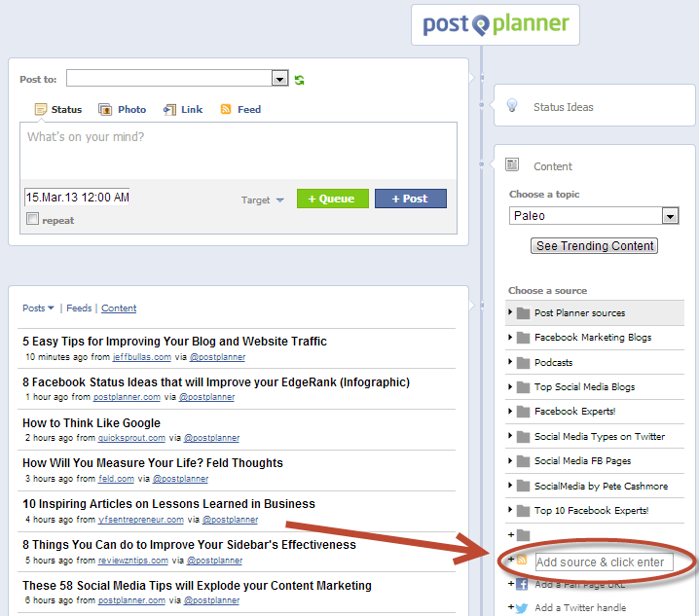This screenshot has width=699, height=616.
Task: Click the schedule date field 15.Mar.13
Action: (x=77, y=197)
